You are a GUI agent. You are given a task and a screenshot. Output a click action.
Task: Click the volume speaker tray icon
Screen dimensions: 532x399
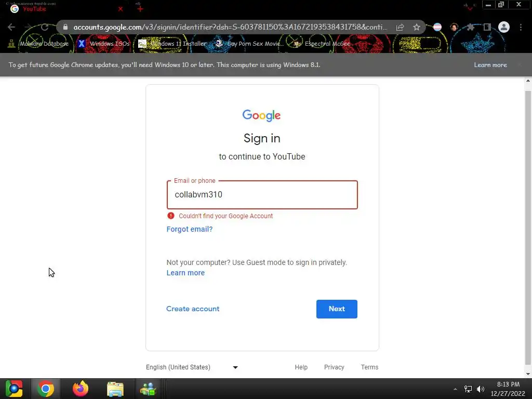pyautogui.click(x=481, y=389)
